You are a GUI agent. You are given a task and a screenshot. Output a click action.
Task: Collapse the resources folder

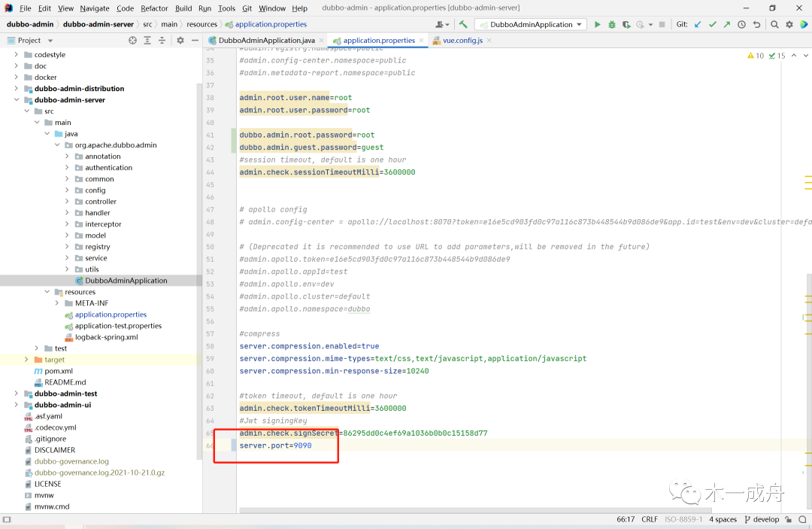[47, 292]
